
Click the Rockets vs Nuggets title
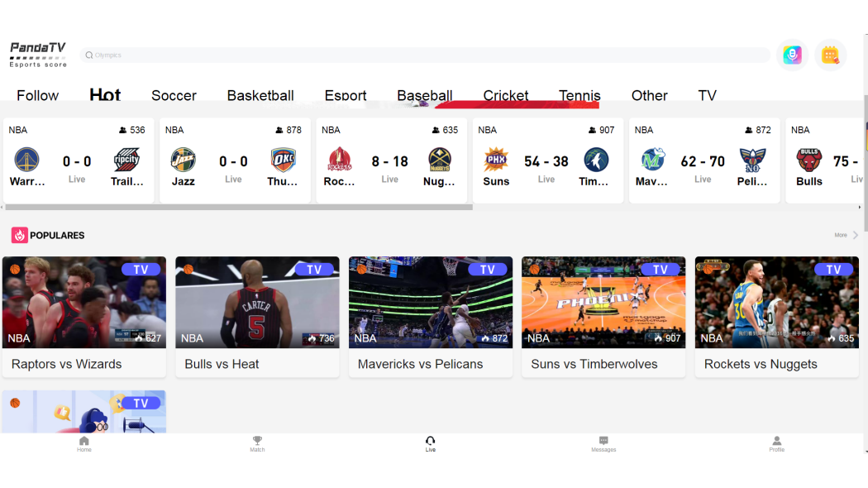761,364
